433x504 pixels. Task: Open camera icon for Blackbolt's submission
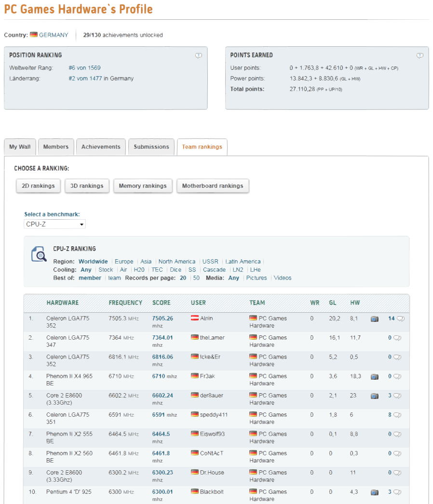[375, 492]
